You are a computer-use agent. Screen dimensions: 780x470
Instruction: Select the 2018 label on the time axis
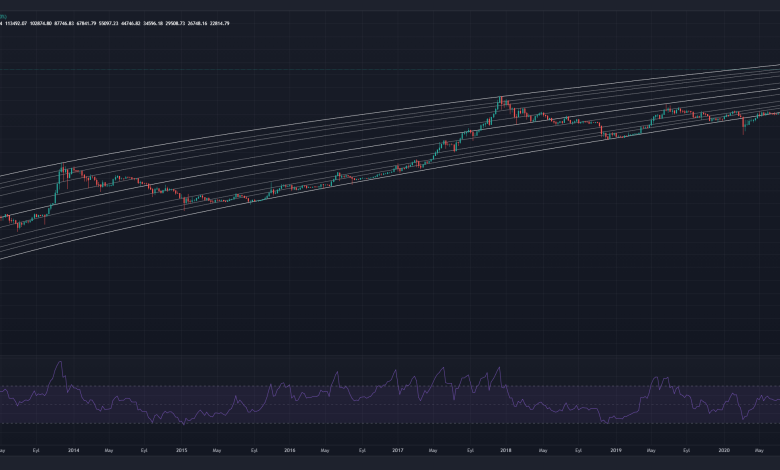pos(507,451)
